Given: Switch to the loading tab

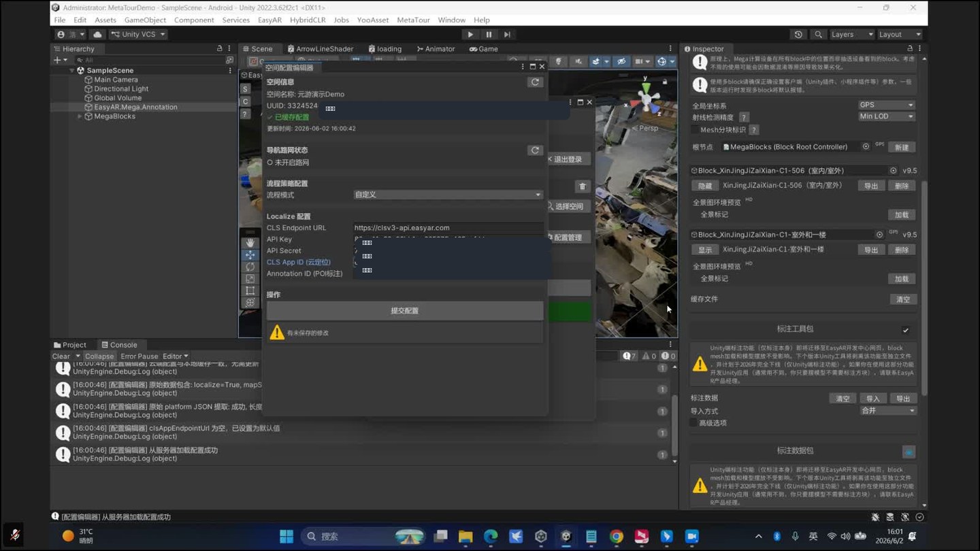Looking at the screenshot, I should coord(385,49).
